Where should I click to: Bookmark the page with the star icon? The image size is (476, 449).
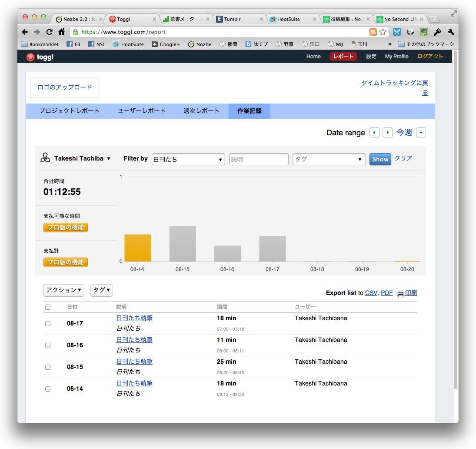click(383, 32)
